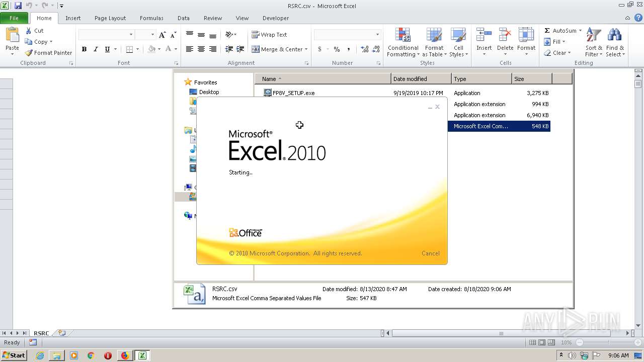Open Cell Styles gallery
The height and width of the screenshot is (362, 644).
(458, 43)
